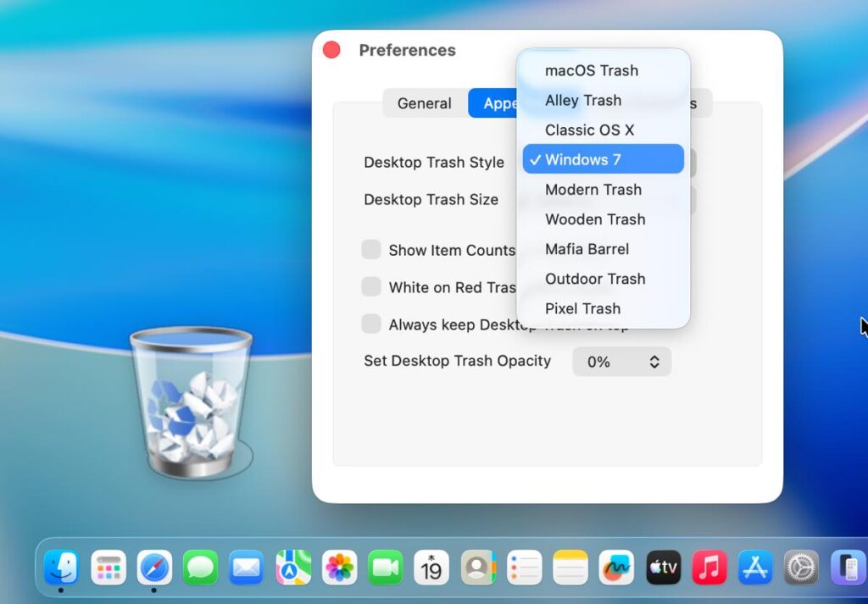
Task: Close the Preferences window with red button
Action: point(331,51)
